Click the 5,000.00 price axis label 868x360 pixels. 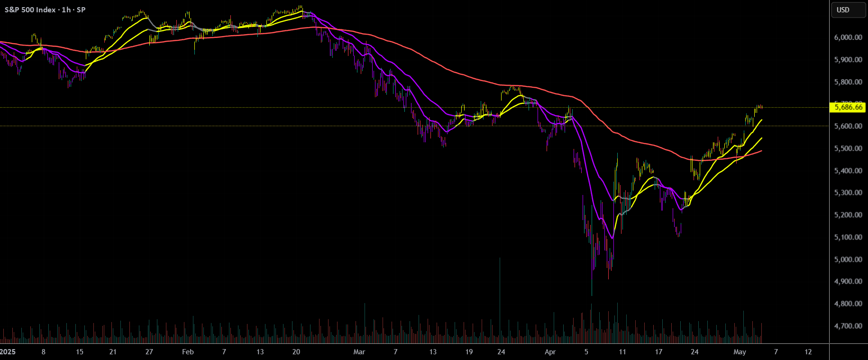[848, 259]
